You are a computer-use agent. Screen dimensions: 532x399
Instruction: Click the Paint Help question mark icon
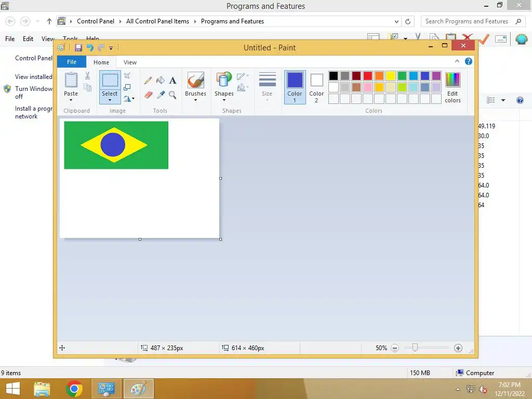469,61
